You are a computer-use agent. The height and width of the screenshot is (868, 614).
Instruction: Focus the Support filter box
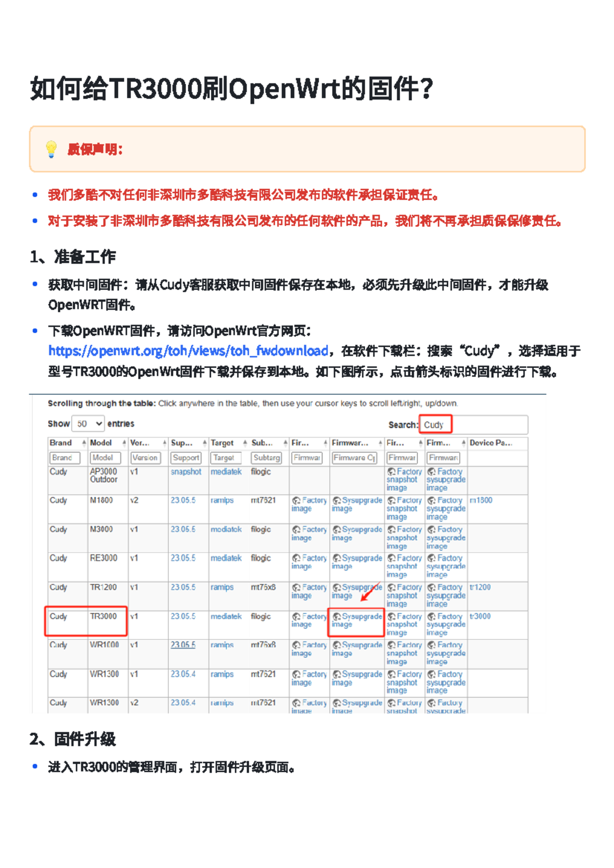point(186,458)
